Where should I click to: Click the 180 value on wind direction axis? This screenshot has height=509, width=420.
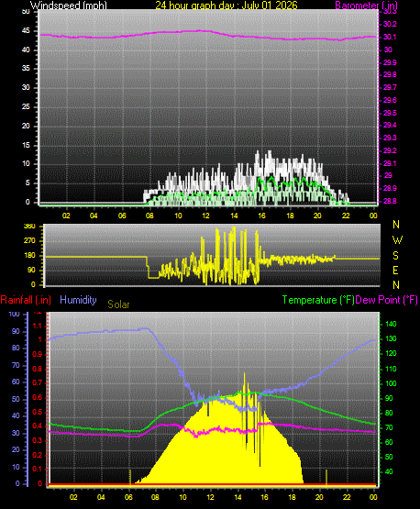pos(29,256)
